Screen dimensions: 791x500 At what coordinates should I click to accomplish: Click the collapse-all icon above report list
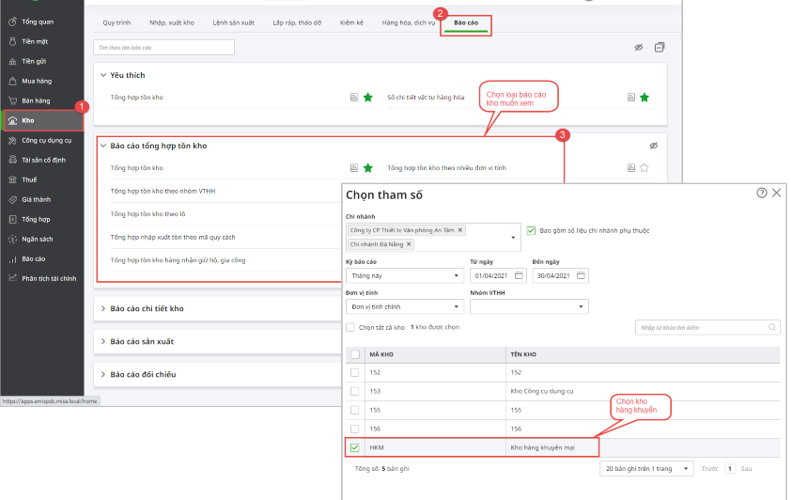[x=660, y=47]
